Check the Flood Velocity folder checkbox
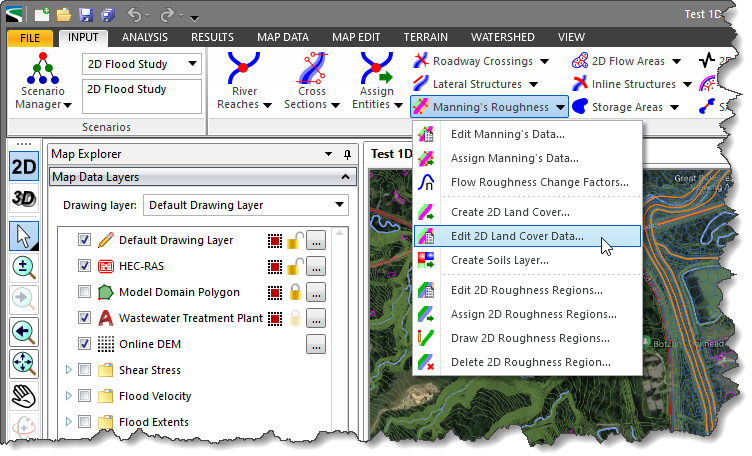 click(x=84, y=395)
